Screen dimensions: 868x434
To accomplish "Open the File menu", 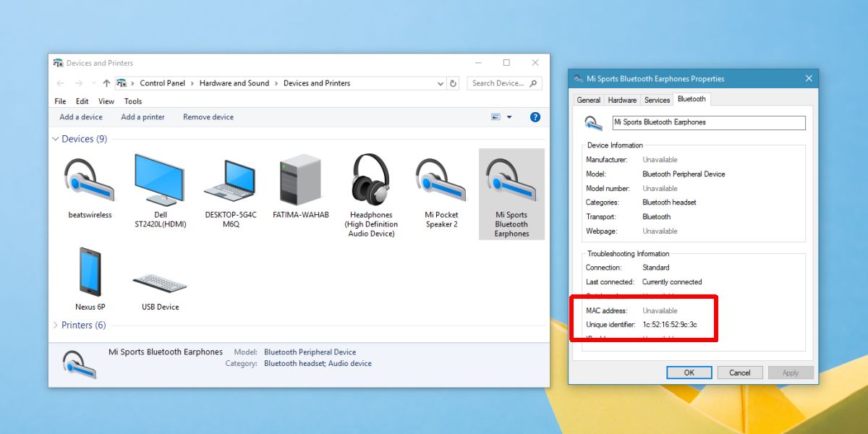I will tap(60, 101).
